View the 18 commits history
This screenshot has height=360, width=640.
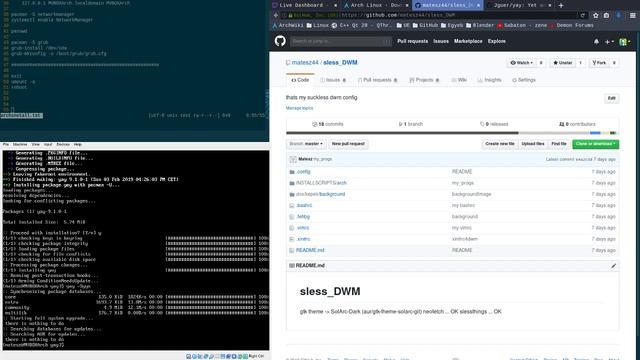pyautogui.click(x=328, y=124)
